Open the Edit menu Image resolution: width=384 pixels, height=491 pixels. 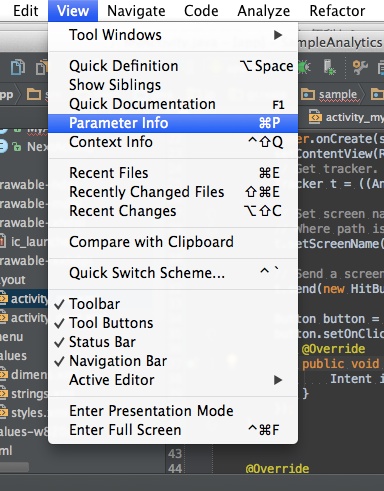click(x=25, y=11)
